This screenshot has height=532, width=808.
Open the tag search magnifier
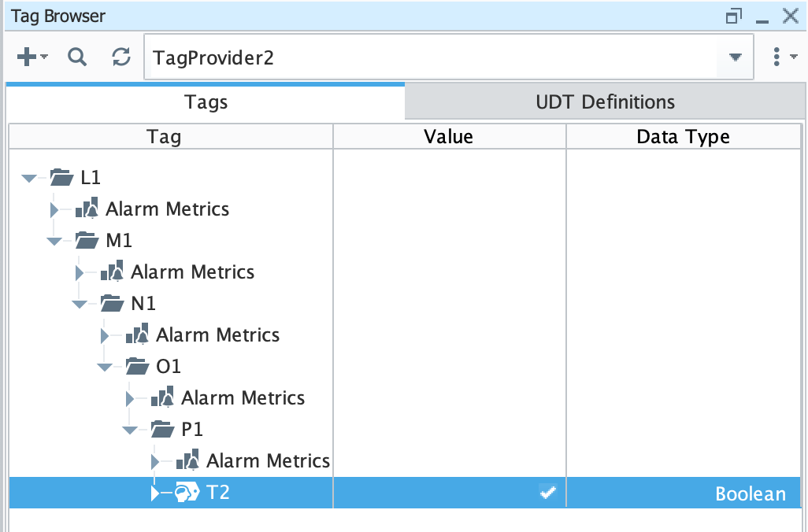coord(76,57)
